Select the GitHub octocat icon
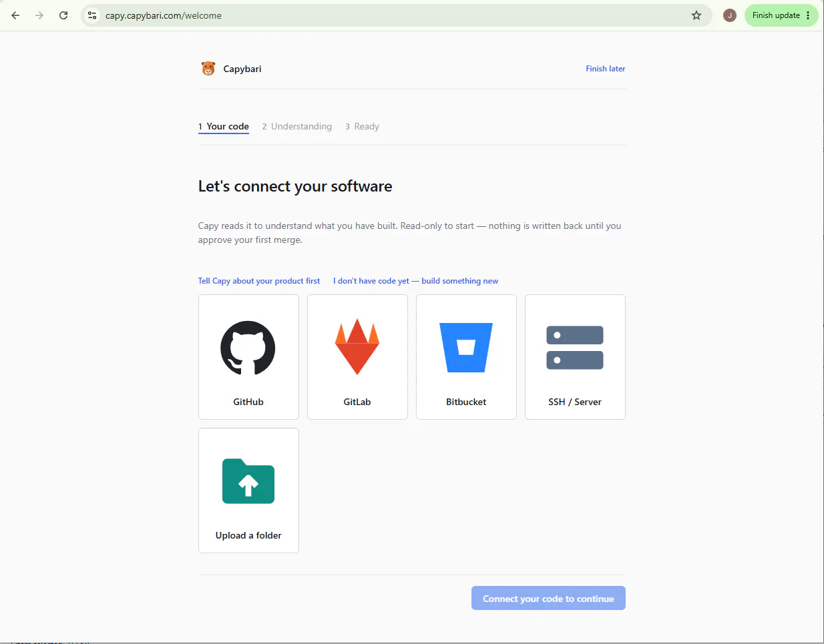The image size is (824, 644). 248,348
